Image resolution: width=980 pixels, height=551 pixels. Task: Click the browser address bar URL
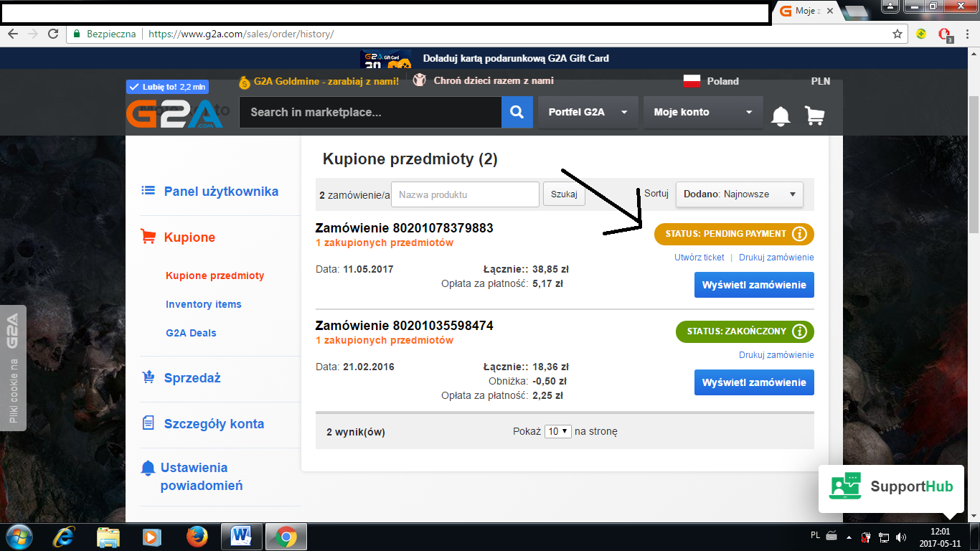241,34
